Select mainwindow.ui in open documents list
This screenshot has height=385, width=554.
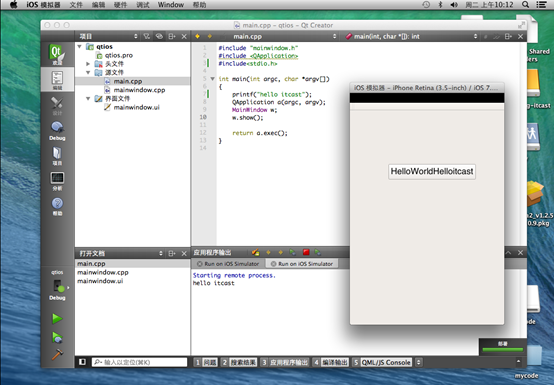click(x=100, y=281)
